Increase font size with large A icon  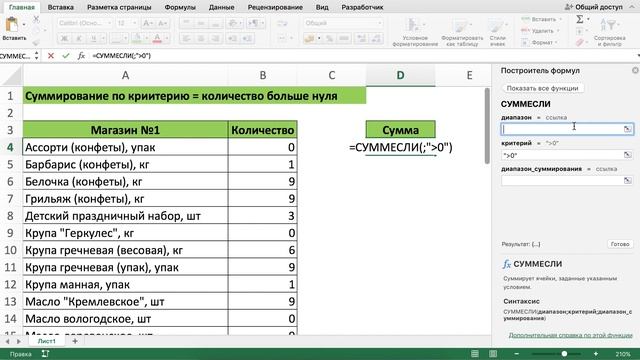point(148,23)
